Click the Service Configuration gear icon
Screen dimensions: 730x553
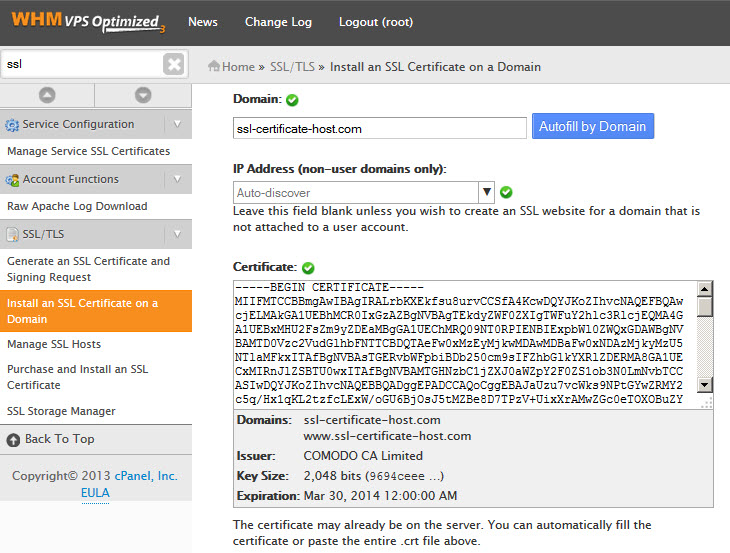pyautogui.click(x=13, y=125)
